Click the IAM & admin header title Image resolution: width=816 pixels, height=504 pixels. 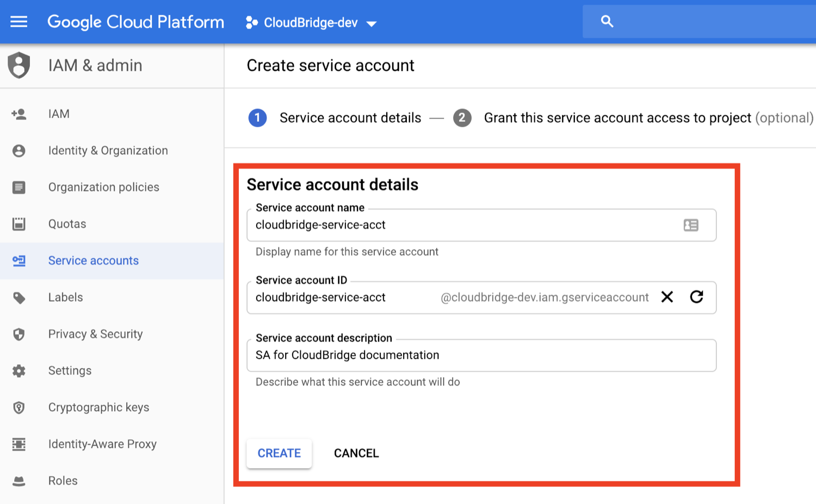[x=95, y=65]
